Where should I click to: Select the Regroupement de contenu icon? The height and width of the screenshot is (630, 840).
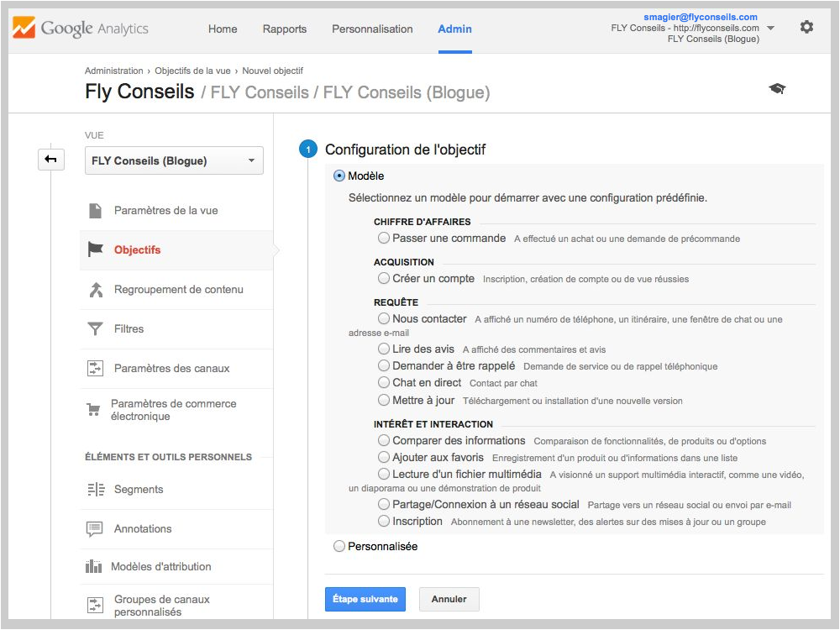pos(97,289)
